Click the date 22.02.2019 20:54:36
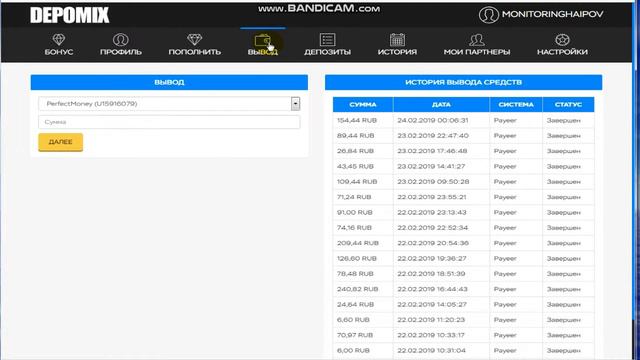 pyautogui.click(x=433, y=243)
